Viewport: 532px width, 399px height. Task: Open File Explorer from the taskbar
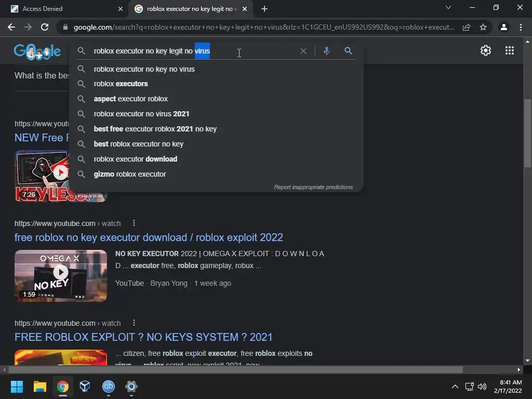39,387
